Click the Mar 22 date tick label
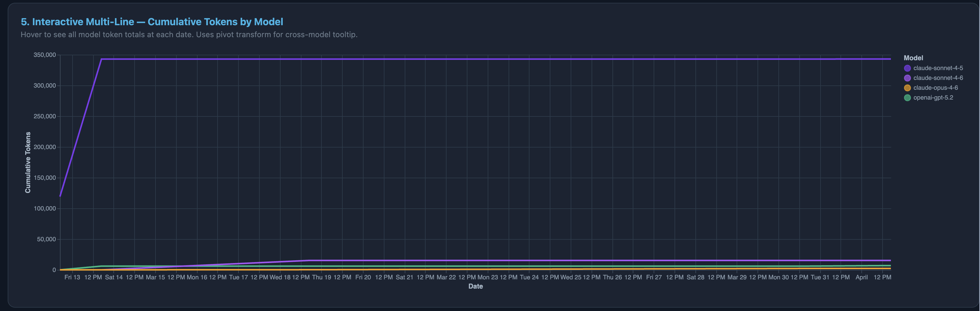The width and height of the screenshot is (980, 311). 446,277
